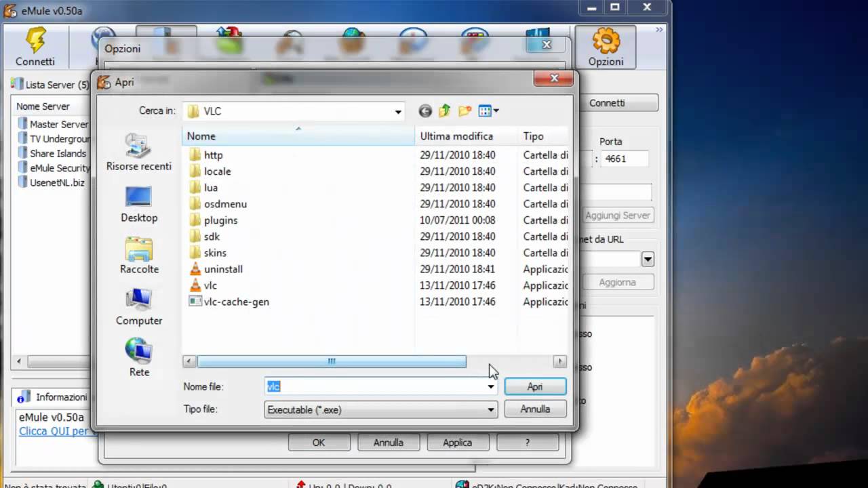Click the server list scroll left arrow
868x488 pixels.
tap(18, 361)
